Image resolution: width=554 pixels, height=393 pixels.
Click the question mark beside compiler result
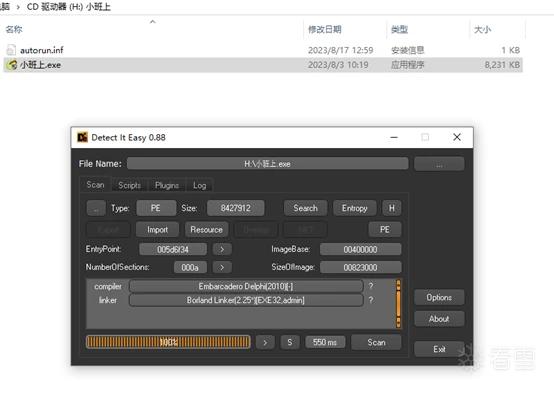[371, 286]
